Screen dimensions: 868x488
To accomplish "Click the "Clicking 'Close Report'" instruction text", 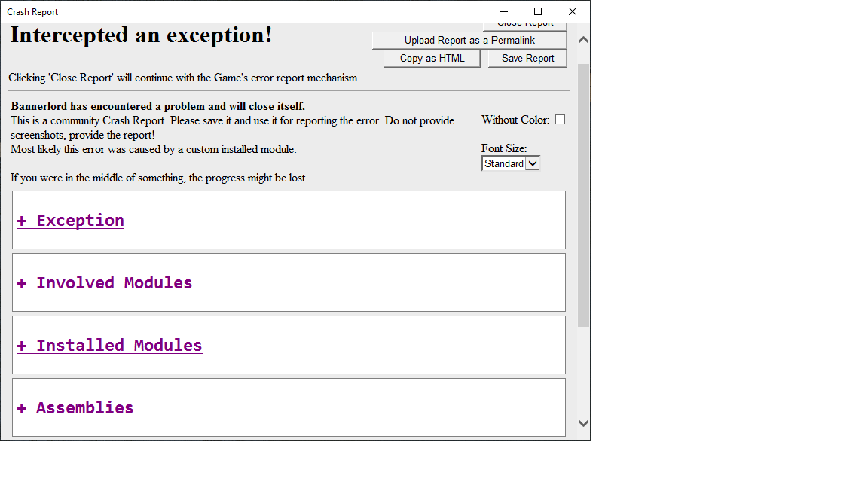I will [184, 78].
